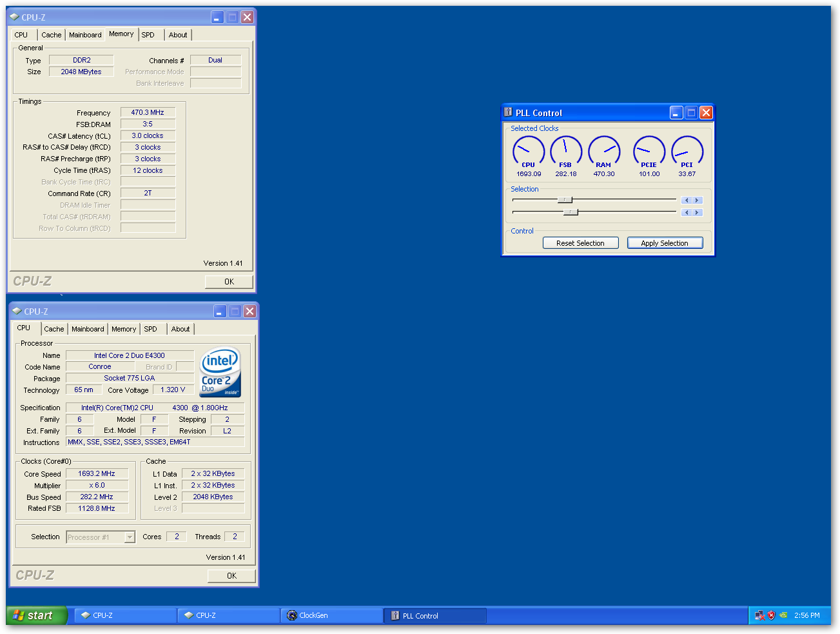The height and width of the screenshot is (634, 840).
Task: Switch to ClockGen in the taskbar
Action: [332, 615]
